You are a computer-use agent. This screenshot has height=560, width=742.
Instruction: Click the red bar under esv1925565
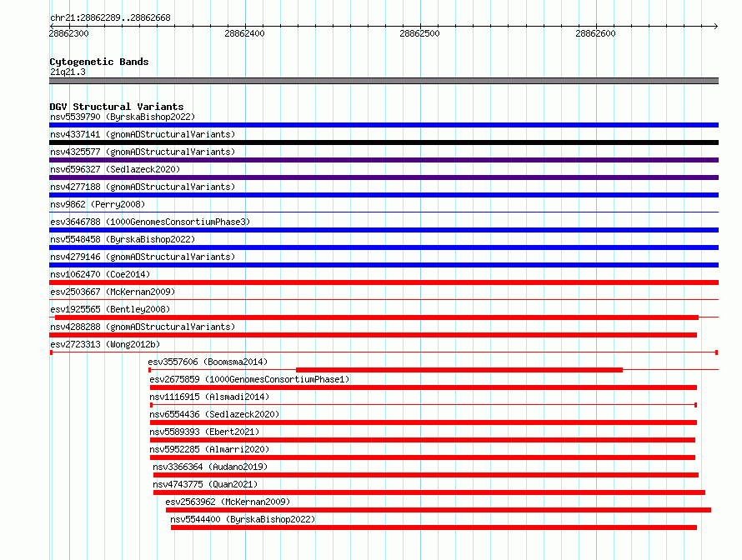(377, 317)
